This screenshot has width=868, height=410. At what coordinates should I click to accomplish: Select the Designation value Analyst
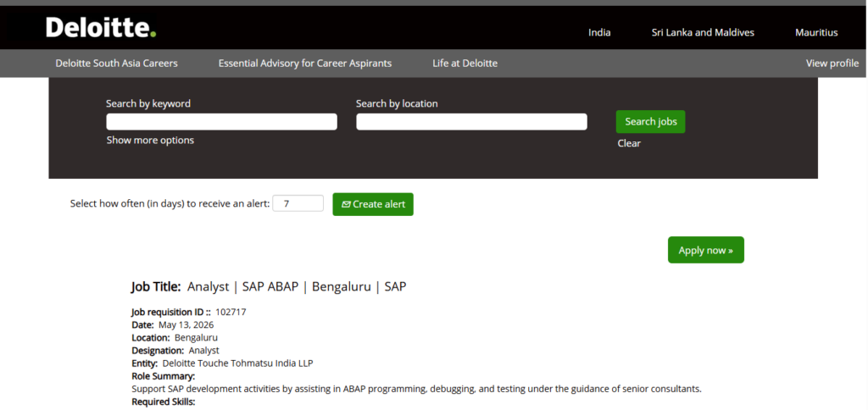[x=203, y=351]
